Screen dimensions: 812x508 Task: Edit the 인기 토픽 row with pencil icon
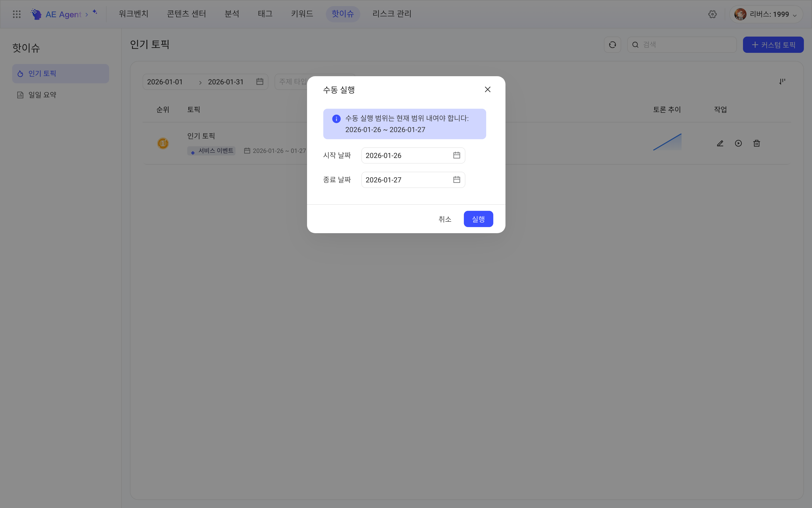[x=720, y=144]
